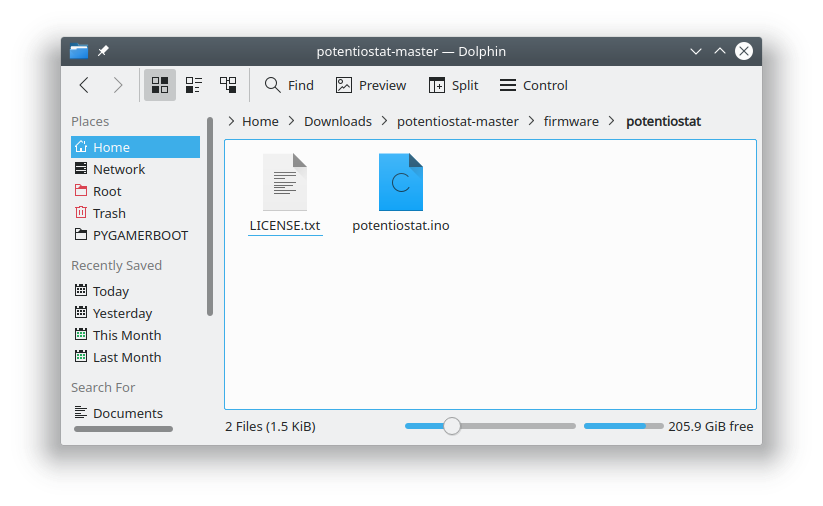Viewport: 823px width, 506px height.
Task: Select Home in Places panel
Action: coord(135,147)
